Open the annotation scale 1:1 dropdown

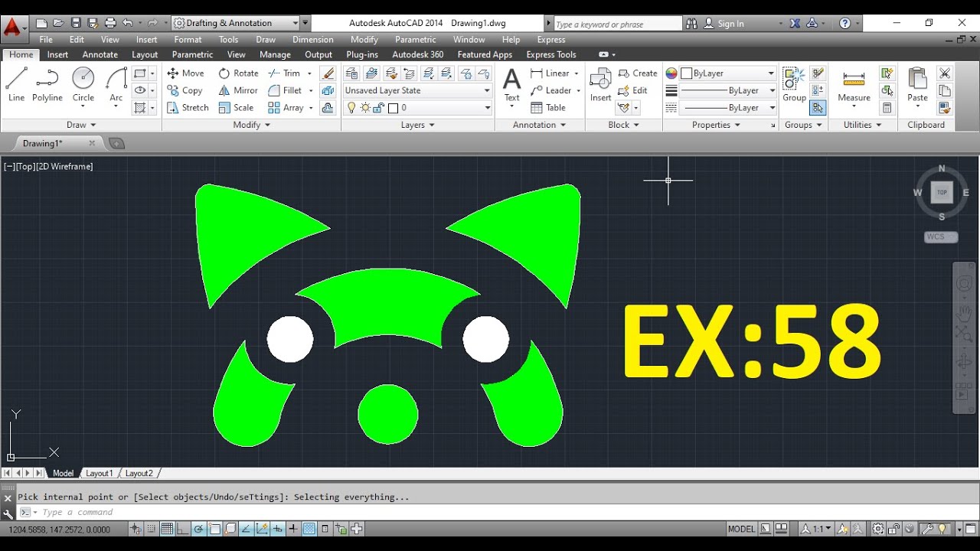(816, 529)
